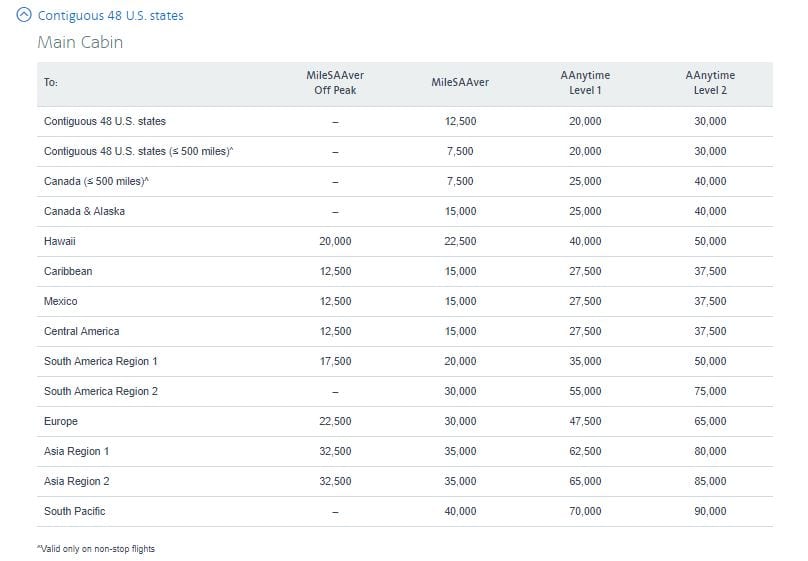Select the 'Valid only on non-stop flights' footnote
808x561 pixels.
(x=96, y=549)
